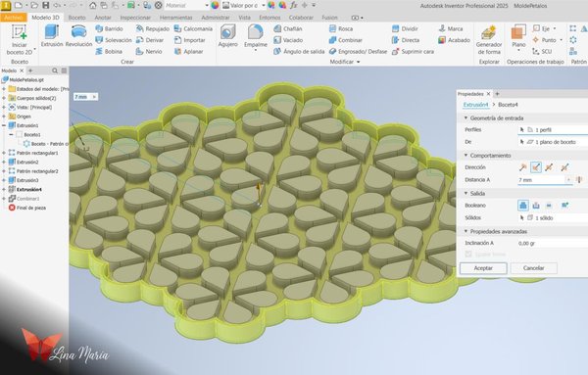The image size is (588, 375).
Task: Collapse the Comportamiento section
Action: tap(465, 155)
